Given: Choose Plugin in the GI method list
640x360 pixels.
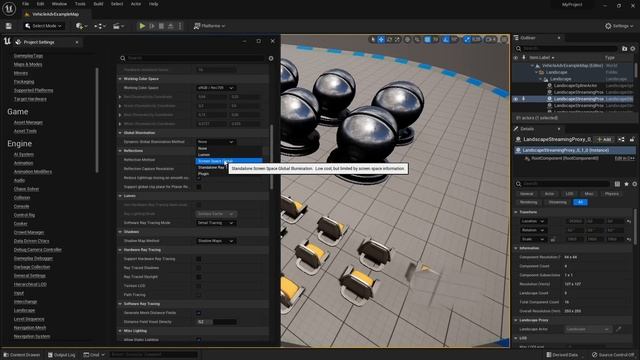Looking at the screenshot, I should pos(229,173).
